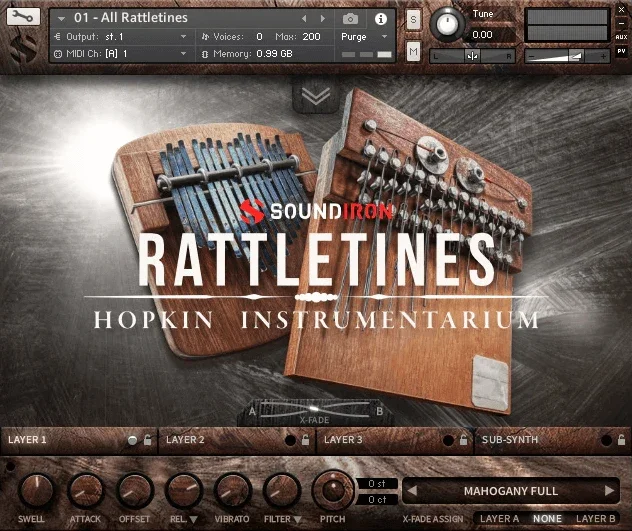Toggle the PV button

[621, 51]
